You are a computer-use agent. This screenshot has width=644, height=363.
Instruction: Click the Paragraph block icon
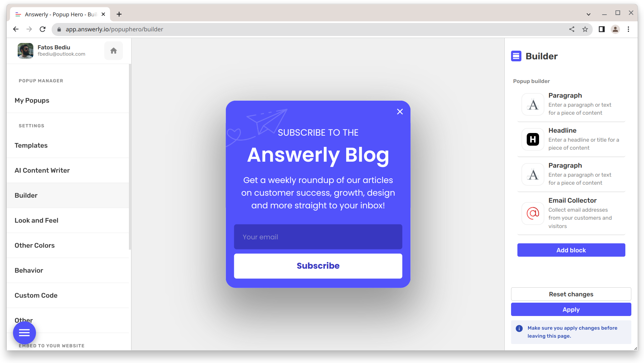click(x=533, y=104)
